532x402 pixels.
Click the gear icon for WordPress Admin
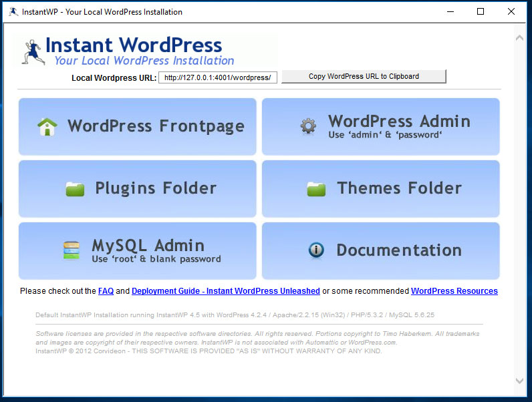pyautogui.click(x=308, y=126)
